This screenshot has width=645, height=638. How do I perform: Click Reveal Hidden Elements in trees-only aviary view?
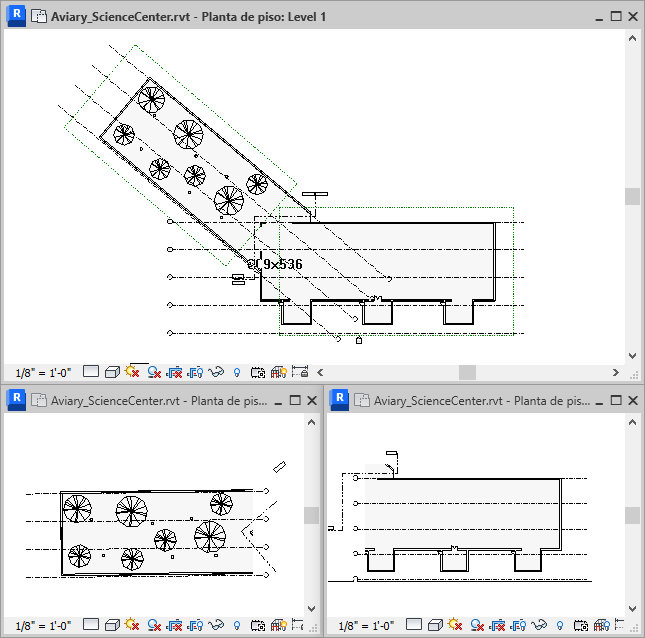click(237, 626)
